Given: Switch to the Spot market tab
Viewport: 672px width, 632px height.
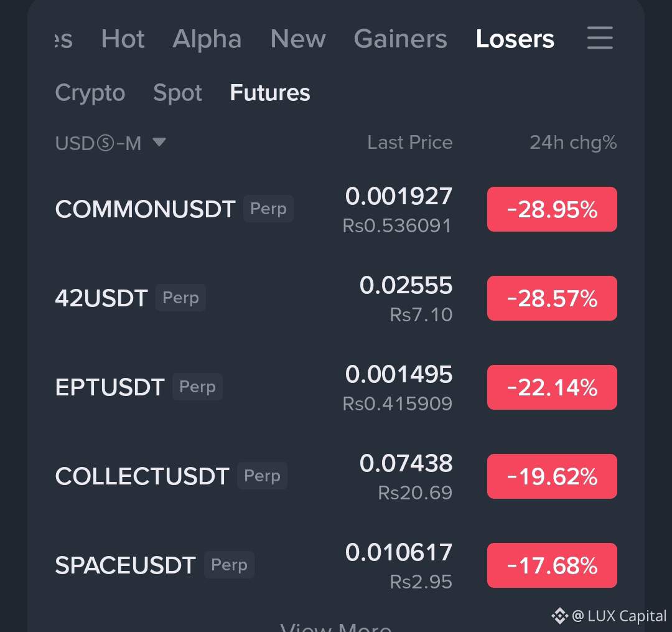Looking at the screenshot, I should pos(177,93).
